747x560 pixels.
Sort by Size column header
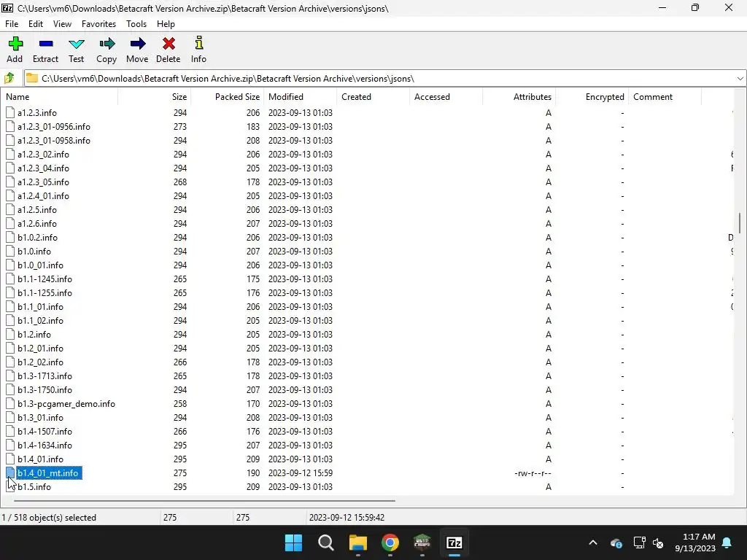coord(154,97)
